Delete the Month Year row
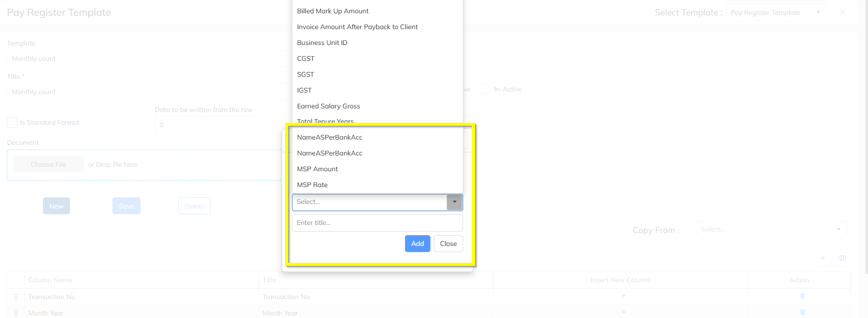 [802, 312]
